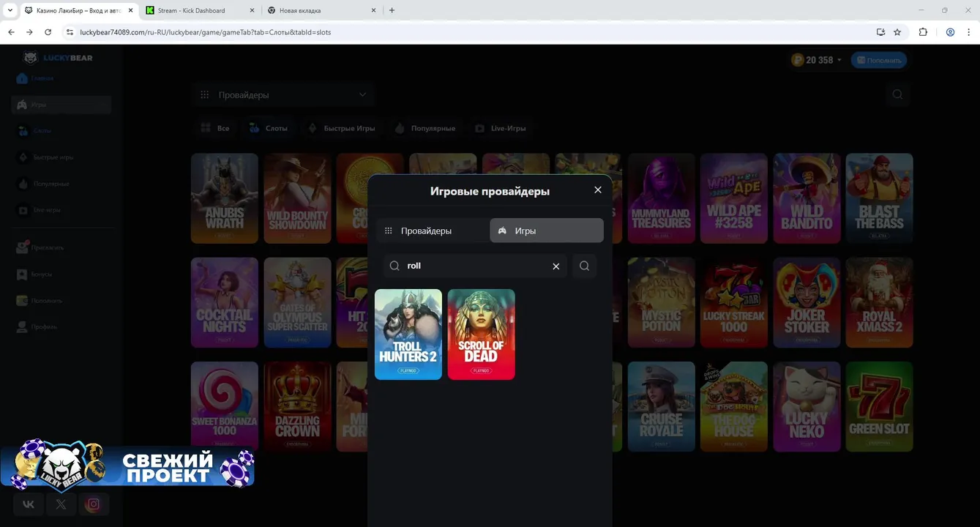Open Lucky Streak 1000 game card

click(x=733, y=302)
